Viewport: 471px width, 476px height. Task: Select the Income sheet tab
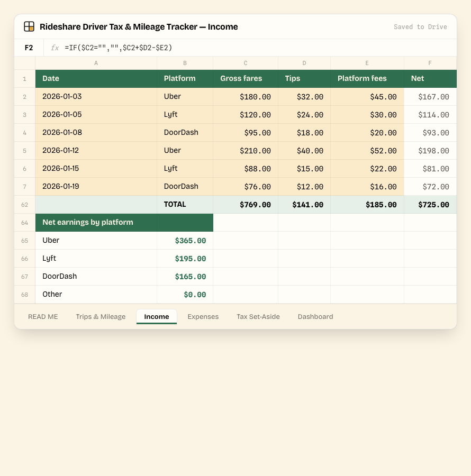157,317
